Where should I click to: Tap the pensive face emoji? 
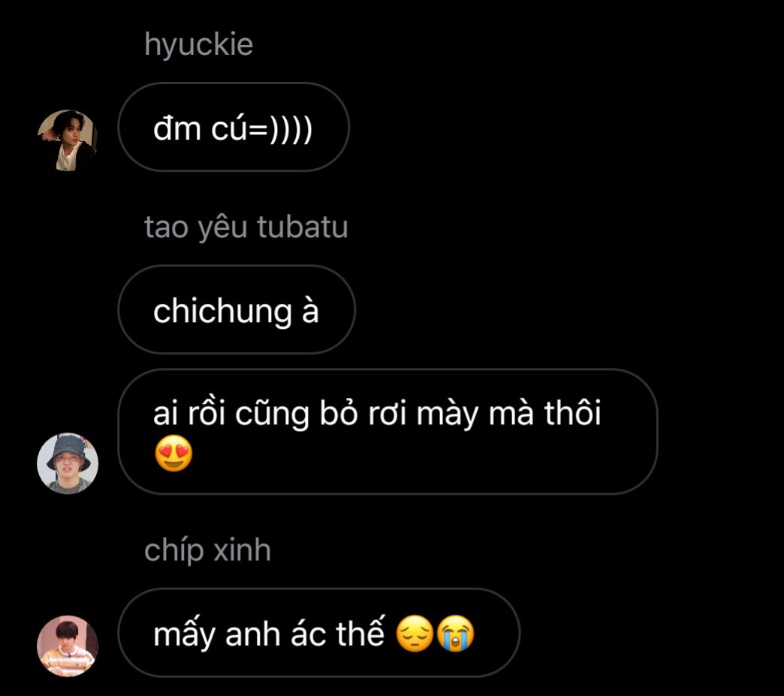coord(415,634)
